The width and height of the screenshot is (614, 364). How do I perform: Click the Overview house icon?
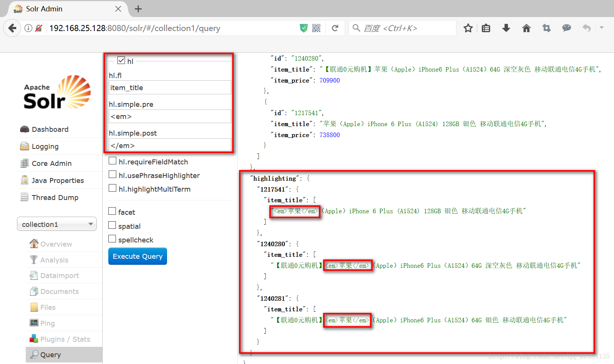34,244
